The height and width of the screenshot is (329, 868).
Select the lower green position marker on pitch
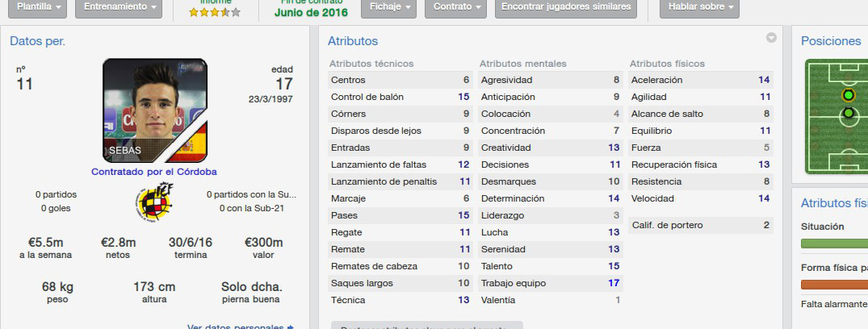848,114
